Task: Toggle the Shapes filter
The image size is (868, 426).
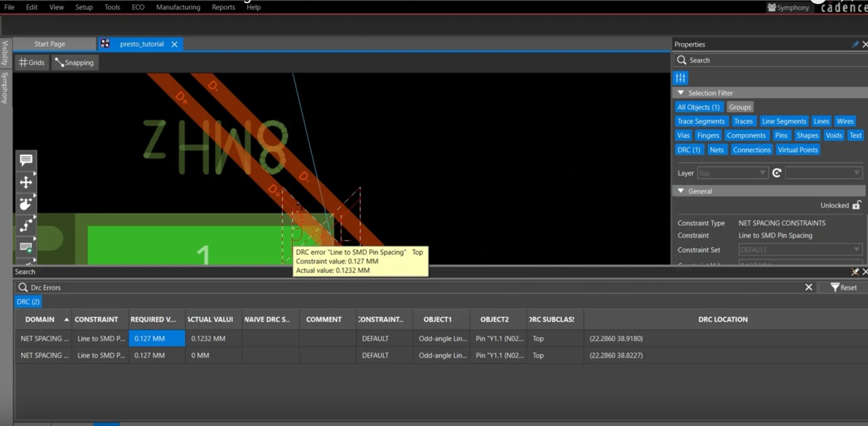Action: click(x=807, y=135)
